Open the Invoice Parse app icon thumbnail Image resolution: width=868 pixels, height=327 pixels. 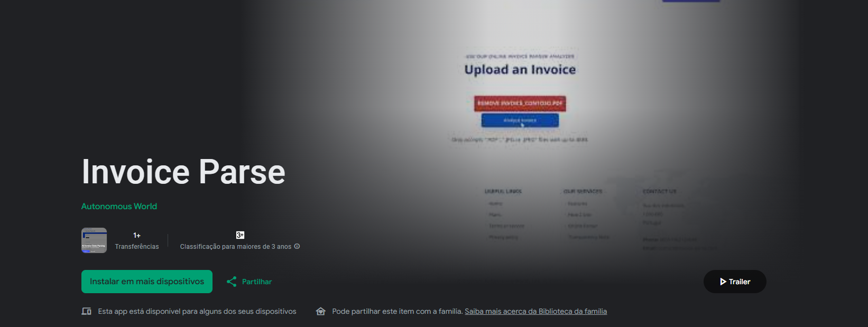tap(94, 240)
